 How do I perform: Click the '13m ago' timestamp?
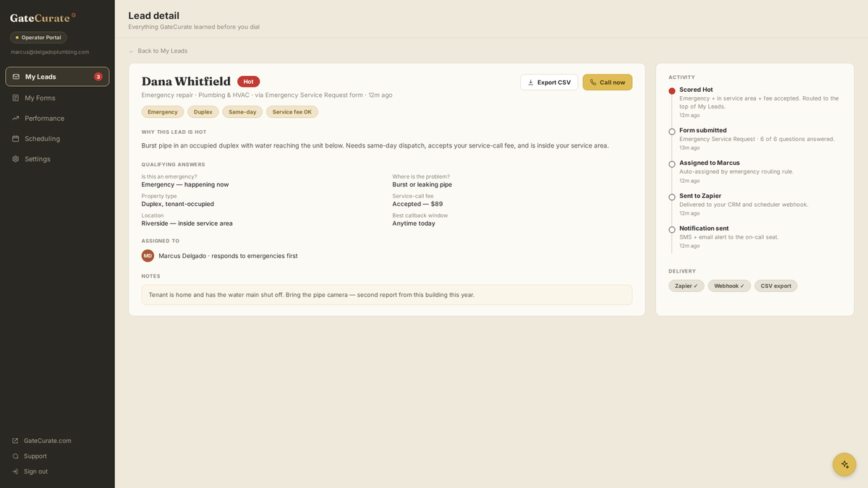tap(689, 147)
